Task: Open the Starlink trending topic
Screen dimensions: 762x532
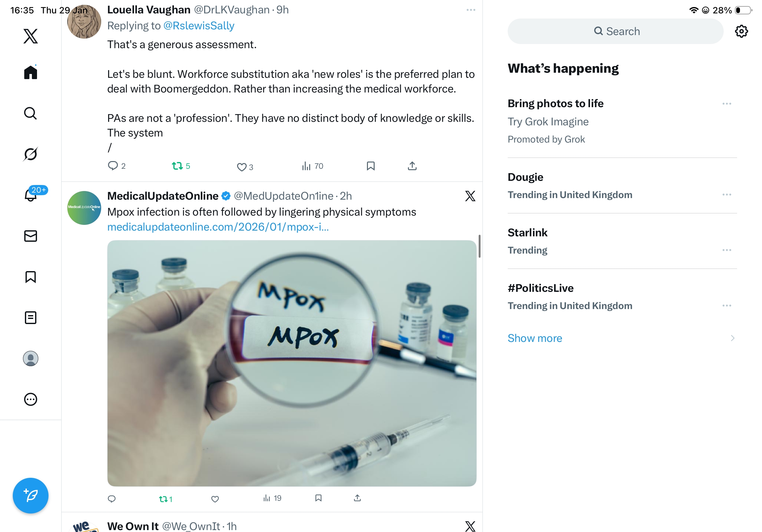Action: (x=527, y=233)
